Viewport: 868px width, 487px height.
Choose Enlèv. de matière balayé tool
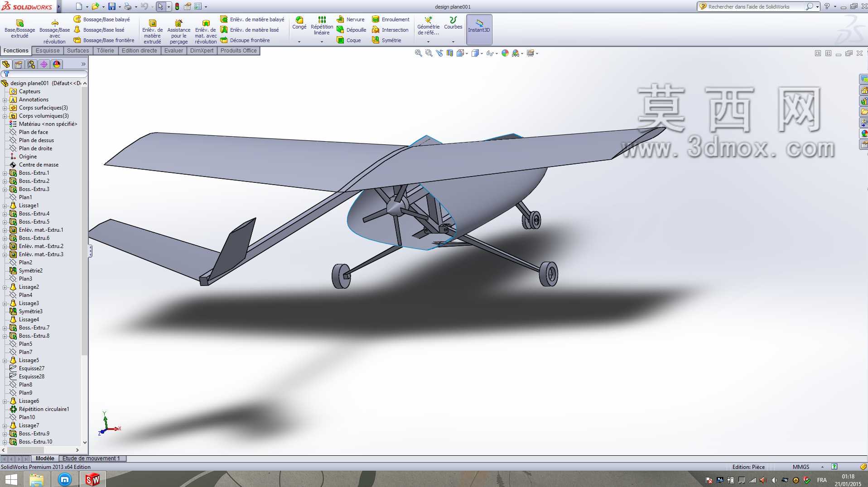[252, 19]
